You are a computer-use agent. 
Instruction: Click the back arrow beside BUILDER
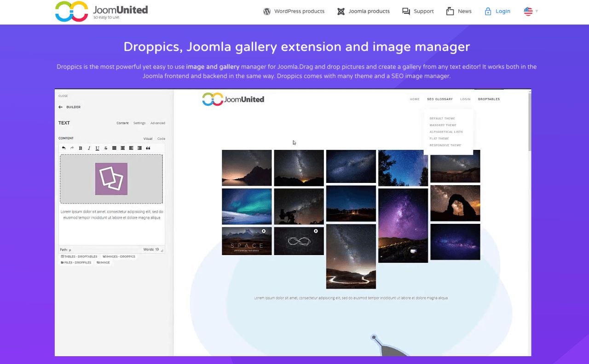tap(60, 107)
